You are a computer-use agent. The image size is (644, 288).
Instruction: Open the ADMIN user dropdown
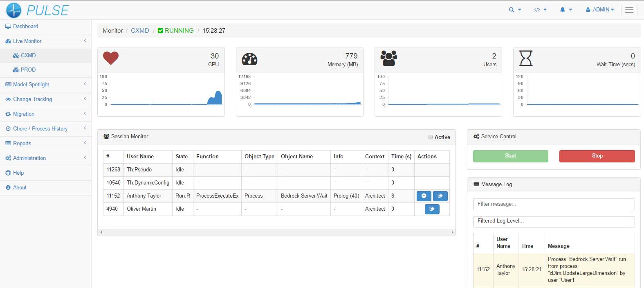(600, 10)
